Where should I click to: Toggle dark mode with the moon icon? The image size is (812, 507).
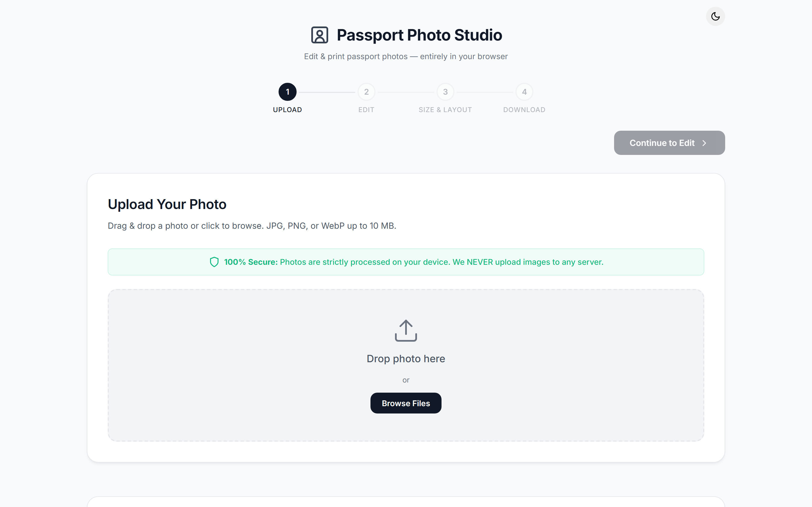(715, 16)
